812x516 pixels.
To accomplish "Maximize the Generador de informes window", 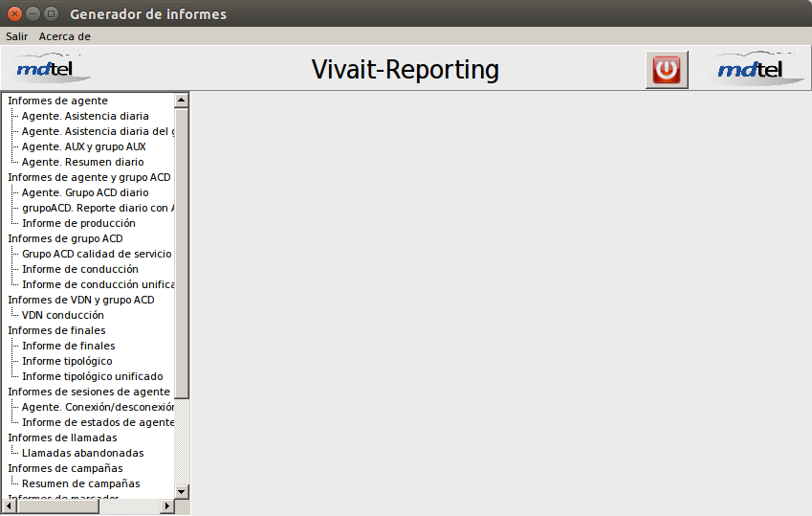I will pos(51,14).
